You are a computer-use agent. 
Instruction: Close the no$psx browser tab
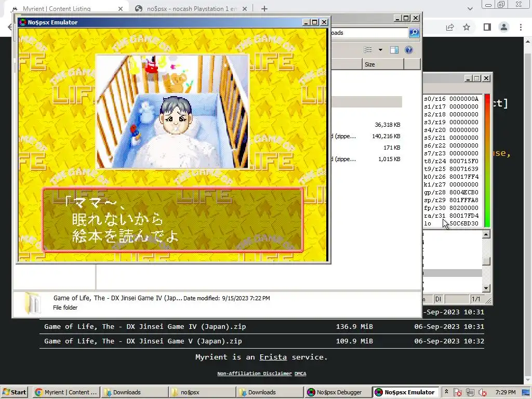tap(245, 9)
